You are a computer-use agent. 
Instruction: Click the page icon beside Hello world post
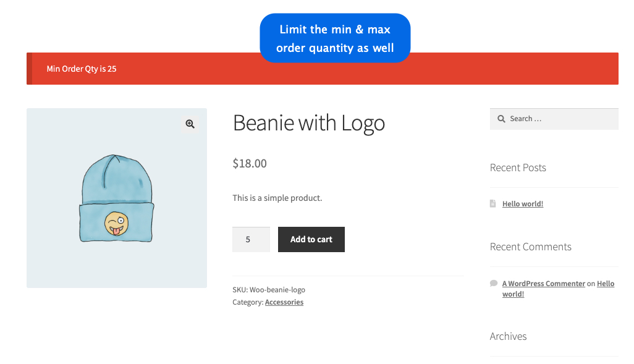point(492,203)
